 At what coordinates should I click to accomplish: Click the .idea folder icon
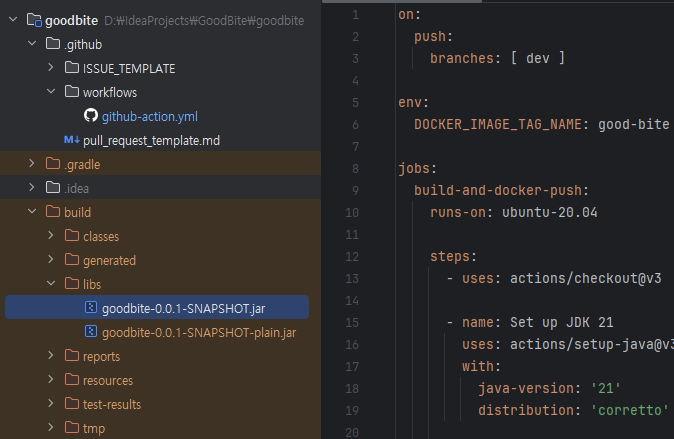pos(53,187)
